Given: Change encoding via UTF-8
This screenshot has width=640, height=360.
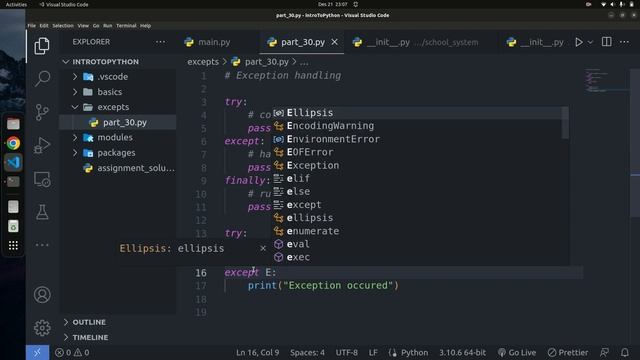Looking at the screenshot, I should [x=347, y=352].
